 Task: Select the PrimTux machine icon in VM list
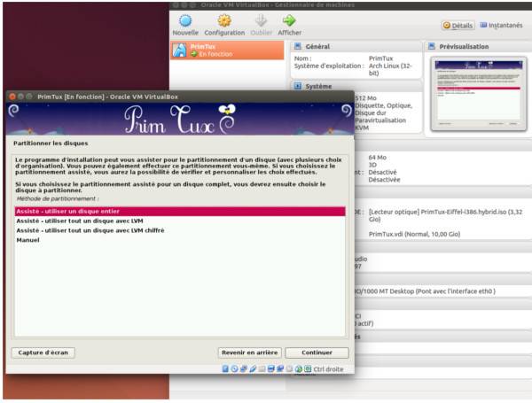(180, 50)
